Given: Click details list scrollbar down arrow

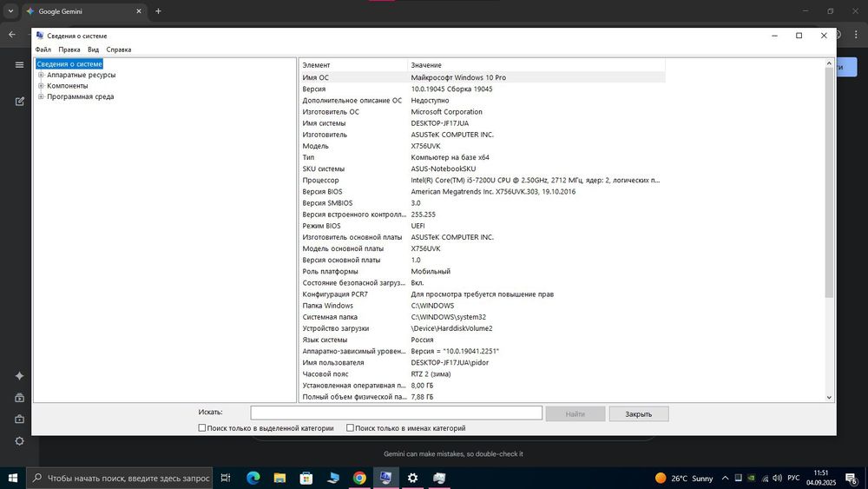Looking at the screenshot, I should (829, 397).
